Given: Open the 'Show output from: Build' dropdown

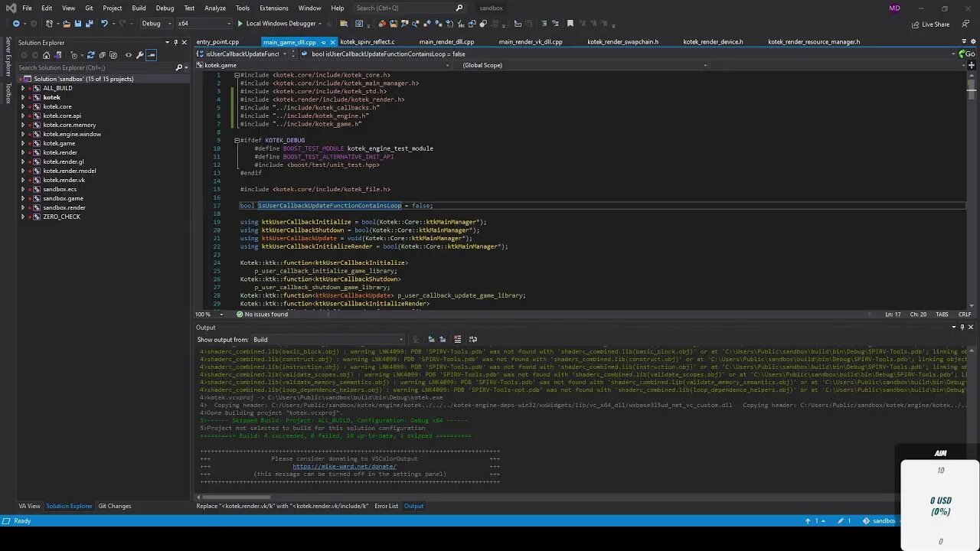Looking at the screenshot, I should tap(328, 339).
